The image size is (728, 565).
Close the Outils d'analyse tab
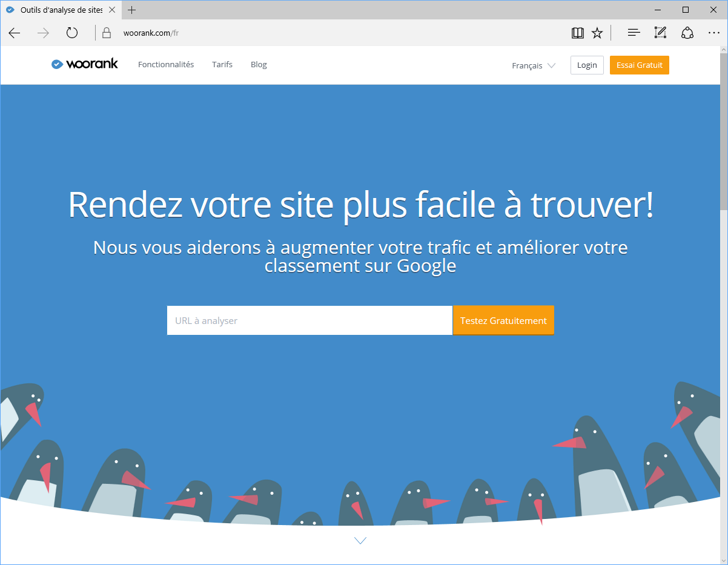112,10
